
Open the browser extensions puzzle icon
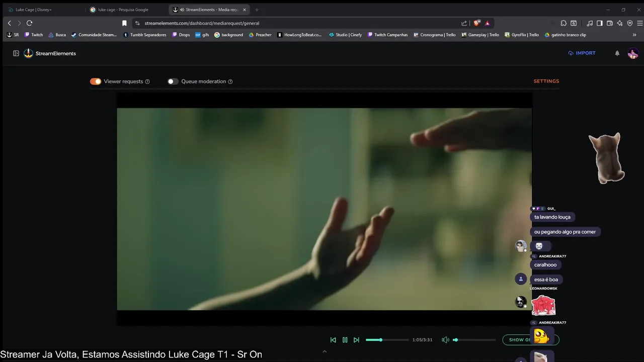pyautogui.click(x=563, y=23)
